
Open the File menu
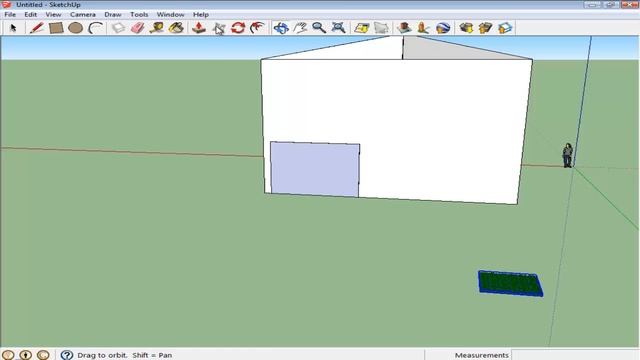point(10,14)
